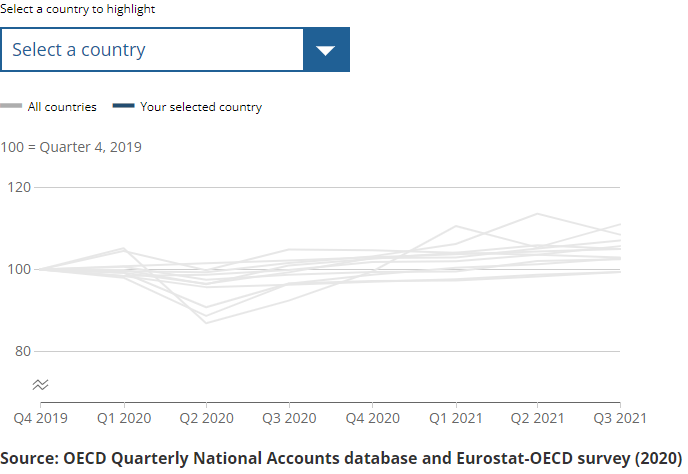
Task: Click the 'All countries' legend label
Action: [x=62, y=107]
